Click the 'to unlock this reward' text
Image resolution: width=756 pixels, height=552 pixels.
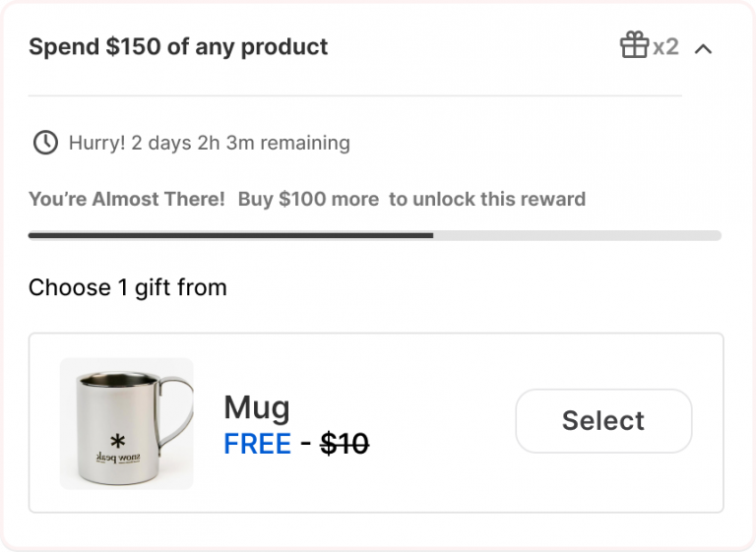(486, 200)
